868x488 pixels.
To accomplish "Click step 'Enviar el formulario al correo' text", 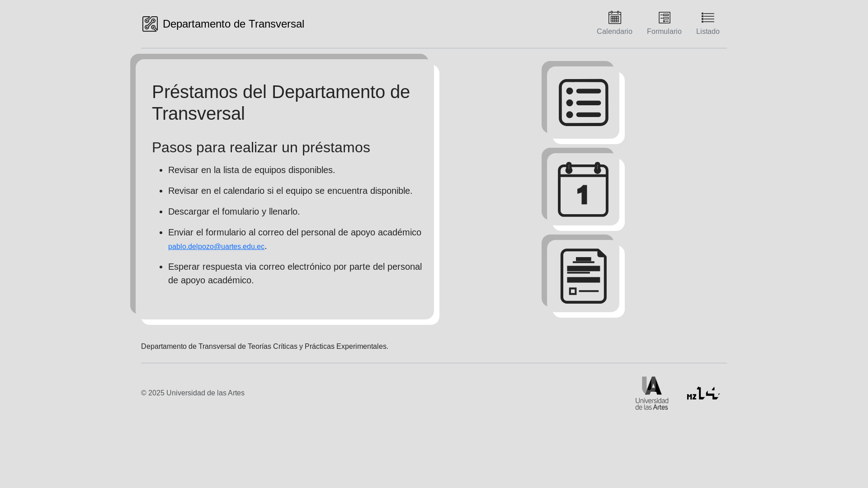I will pos(295,232).
